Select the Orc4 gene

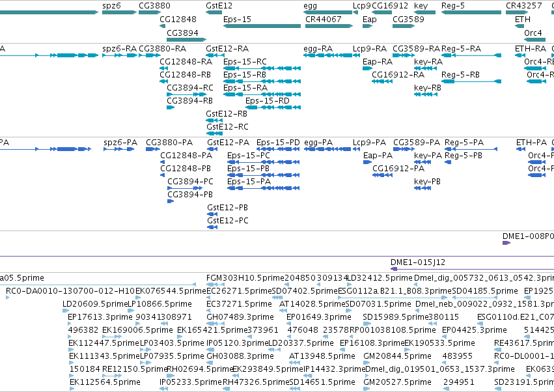click(x=534, y=40)
